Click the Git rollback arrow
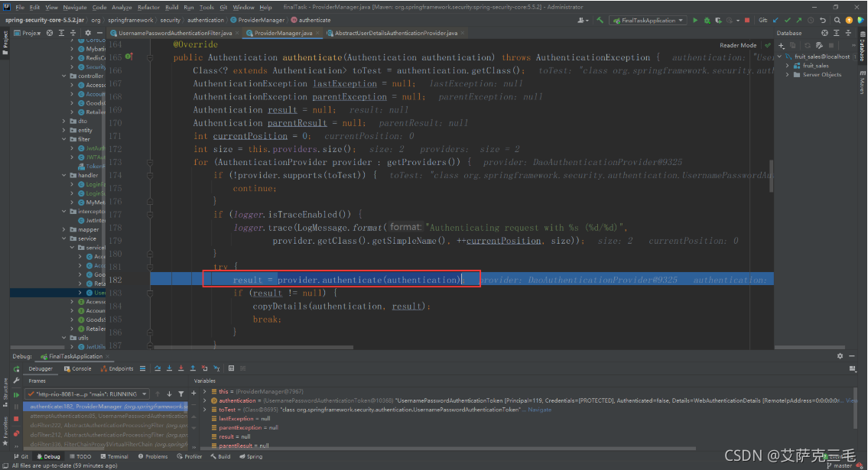The image size is (868, 470). click(x=823, y=21)
